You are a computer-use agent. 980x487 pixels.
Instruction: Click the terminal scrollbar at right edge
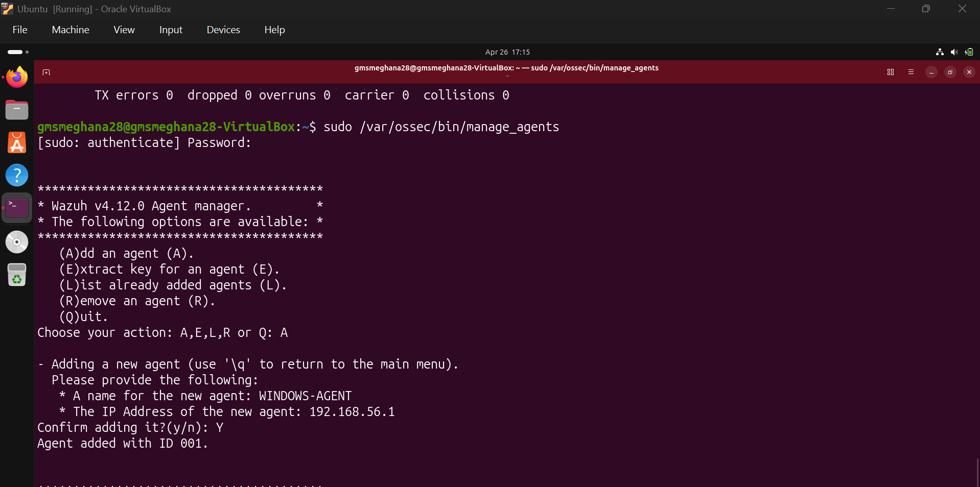(x=977, y=472)
